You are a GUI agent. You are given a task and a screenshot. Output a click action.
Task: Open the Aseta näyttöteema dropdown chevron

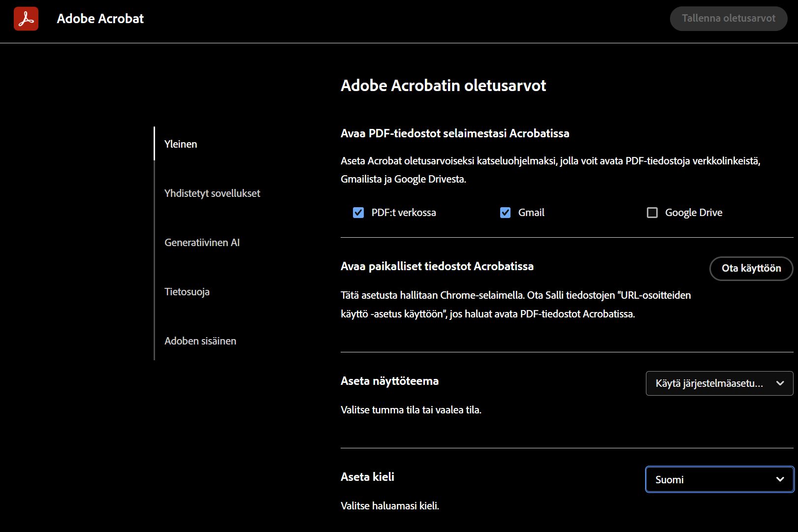tap(780, 383)
